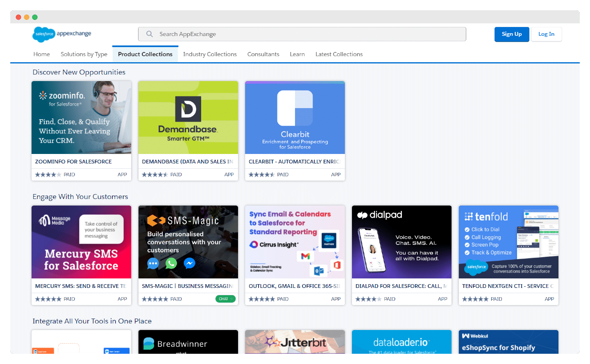Open the dataloader.io card

click(x=402, y=342)
